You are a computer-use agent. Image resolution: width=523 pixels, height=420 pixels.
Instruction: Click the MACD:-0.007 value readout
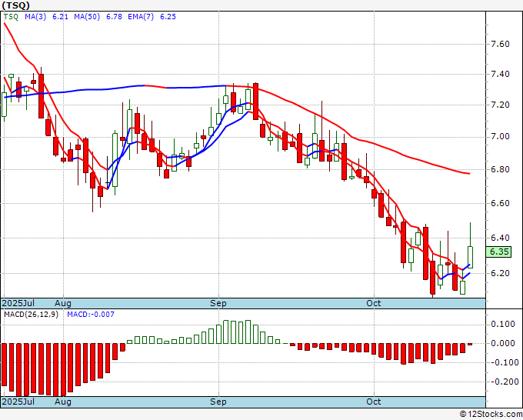pyautogui.click(x=91, y=315)
